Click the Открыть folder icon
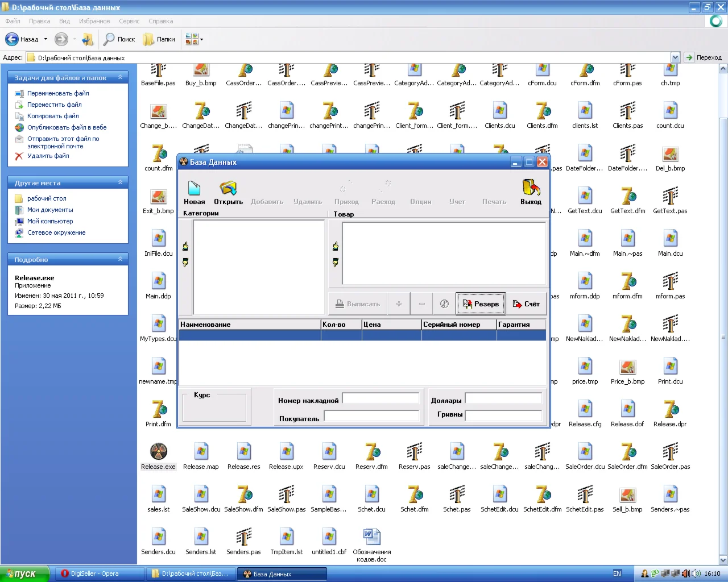Viewport: 728px width, 582px height. [228, 188]
